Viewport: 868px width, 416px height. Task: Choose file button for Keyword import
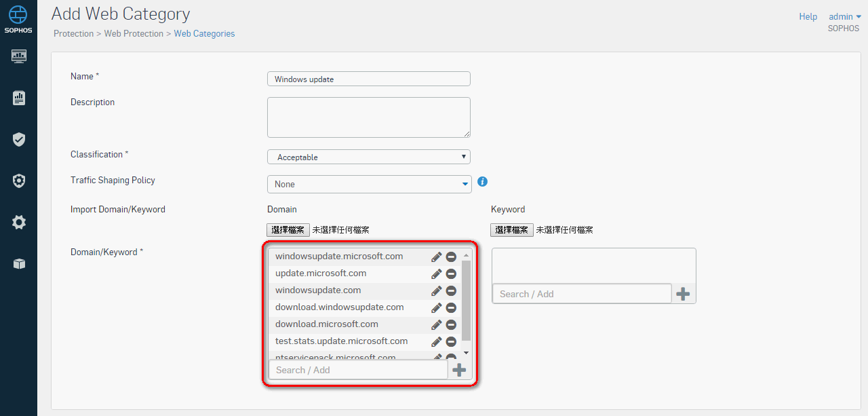coord(512,230)
